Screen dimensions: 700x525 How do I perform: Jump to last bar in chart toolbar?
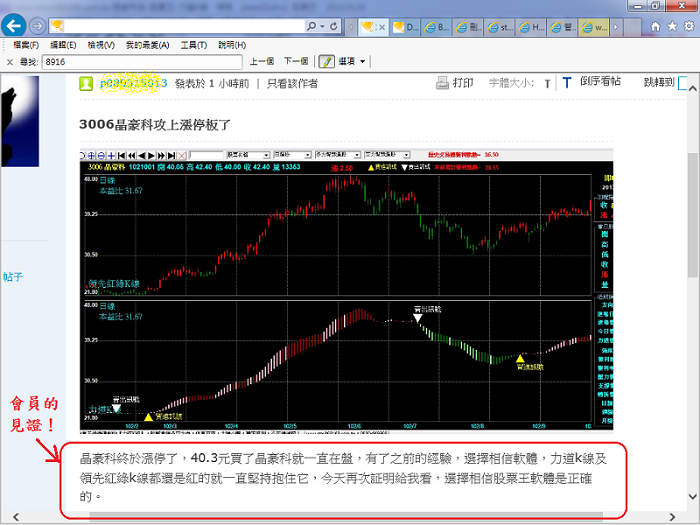(171, 155)
